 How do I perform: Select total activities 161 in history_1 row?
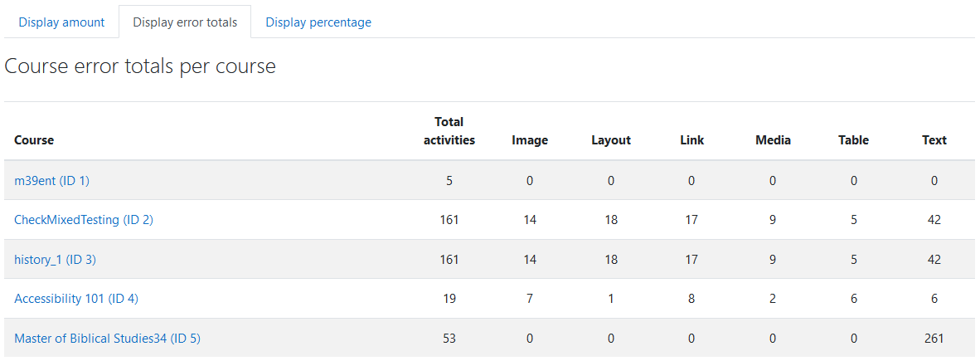(x=449, y=260)
